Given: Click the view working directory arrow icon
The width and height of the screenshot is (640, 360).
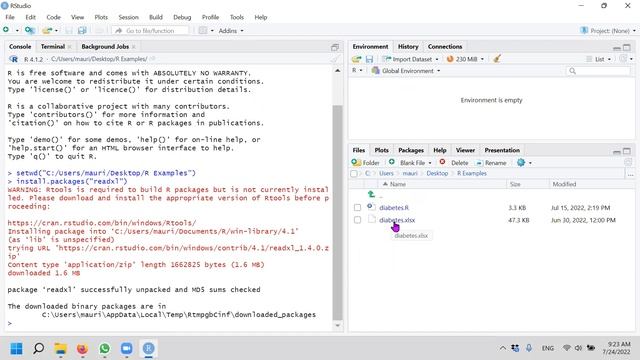Looking at the screenshot, I should coord(152,59).
